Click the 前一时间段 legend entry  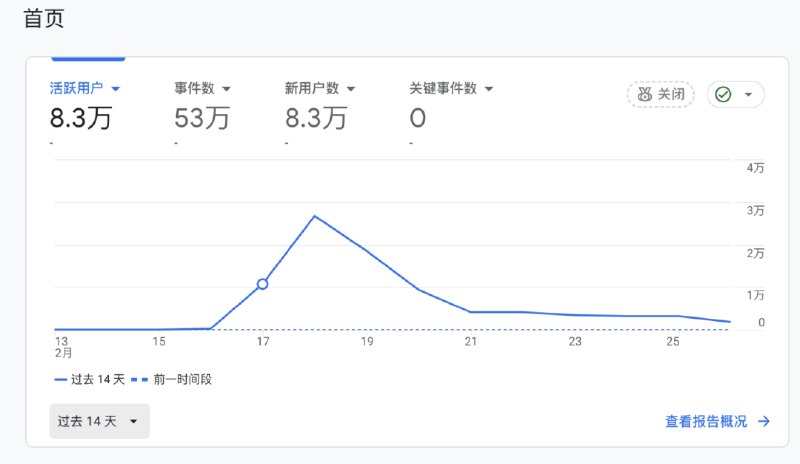pyautogui.click(x=171, y=379)
